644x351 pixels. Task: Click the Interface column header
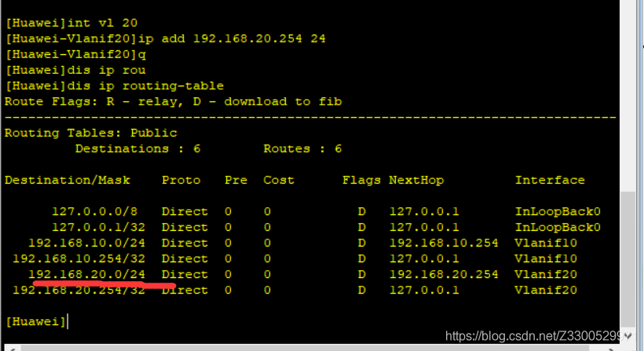tap(550, 180)
